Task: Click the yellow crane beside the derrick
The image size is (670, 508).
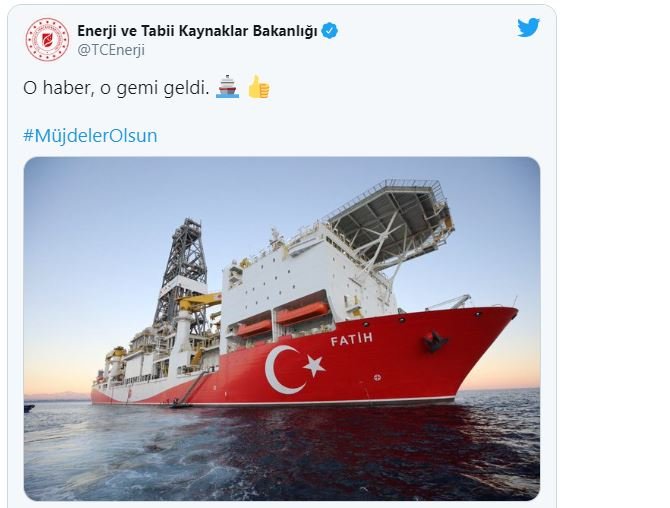Action: pos(200,301)
